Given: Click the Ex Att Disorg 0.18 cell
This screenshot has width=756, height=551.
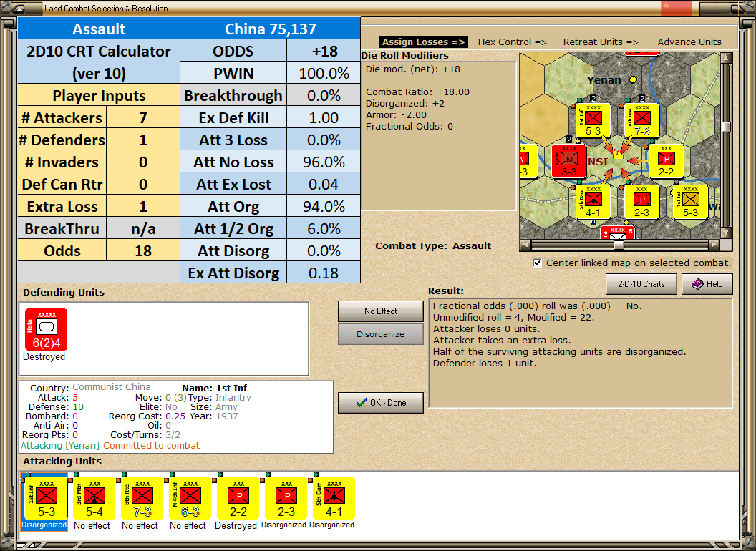Looking at the screenshot, I should pyautogui.click(x=324, y=273).
